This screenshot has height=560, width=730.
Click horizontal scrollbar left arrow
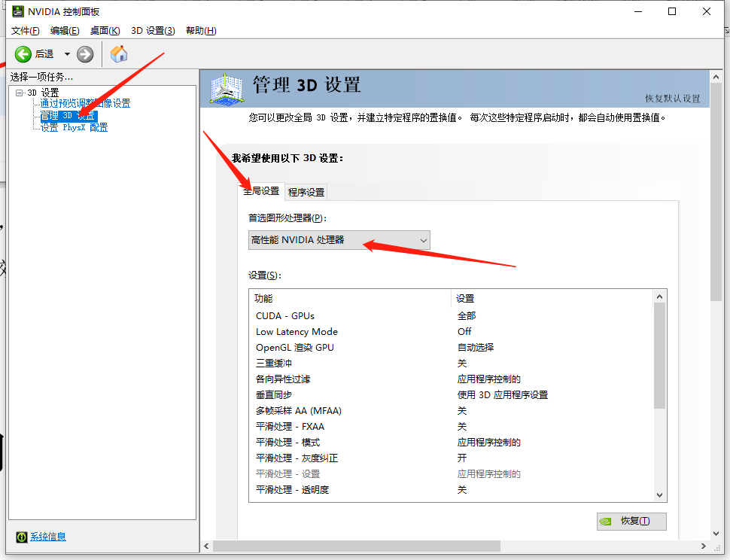pos(207,546)
